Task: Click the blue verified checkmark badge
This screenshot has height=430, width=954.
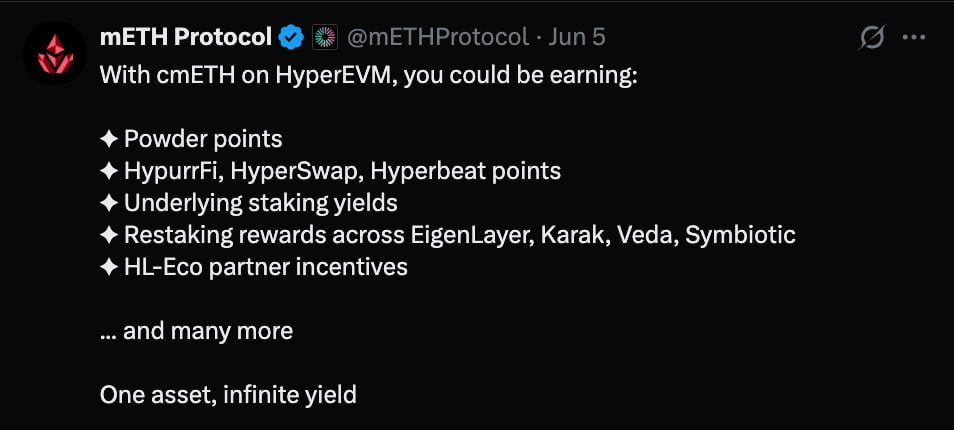Action: click(x=291, y=38)
